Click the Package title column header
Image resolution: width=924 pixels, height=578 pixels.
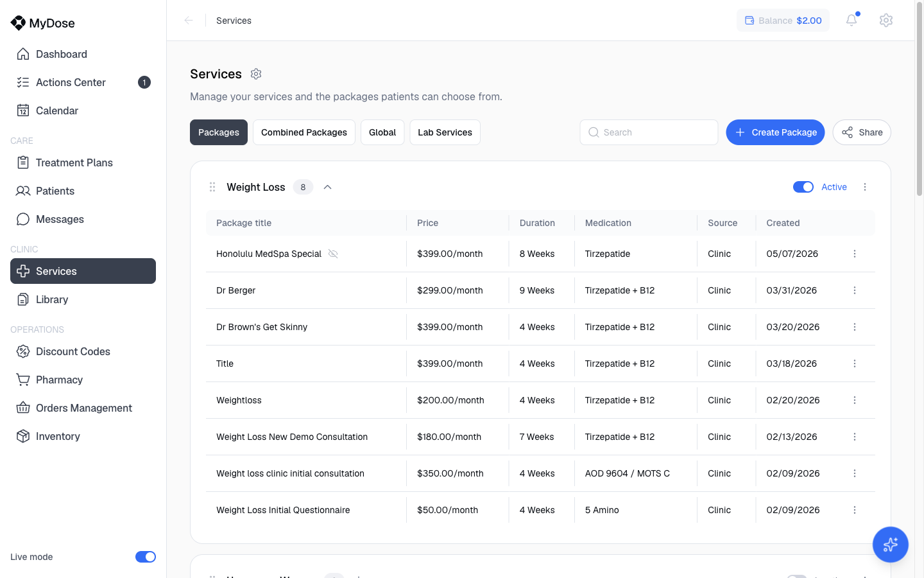pos(244,223)
